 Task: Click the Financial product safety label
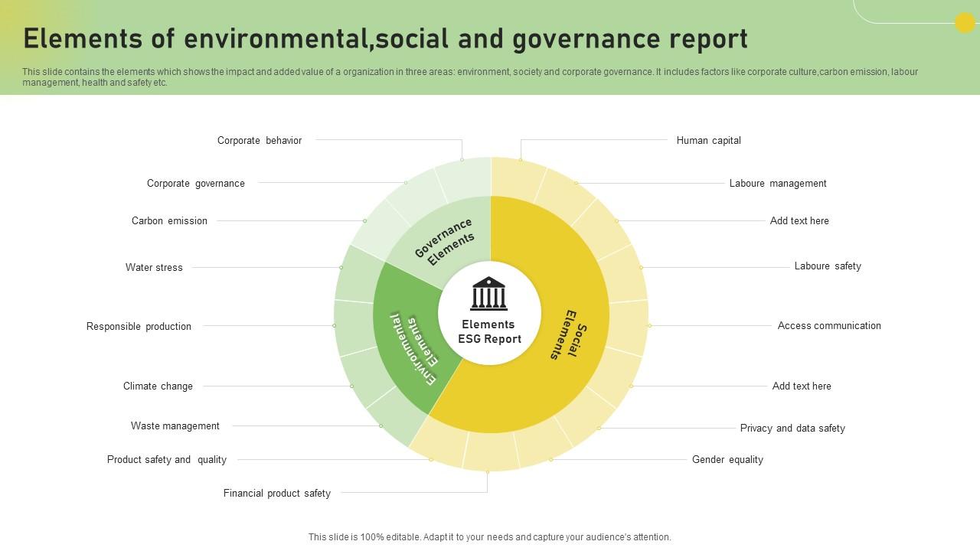tap(277, 493)
